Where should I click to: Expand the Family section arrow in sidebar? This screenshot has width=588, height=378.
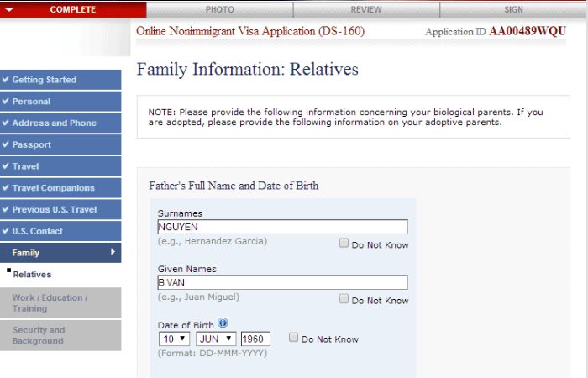(113, 252)
